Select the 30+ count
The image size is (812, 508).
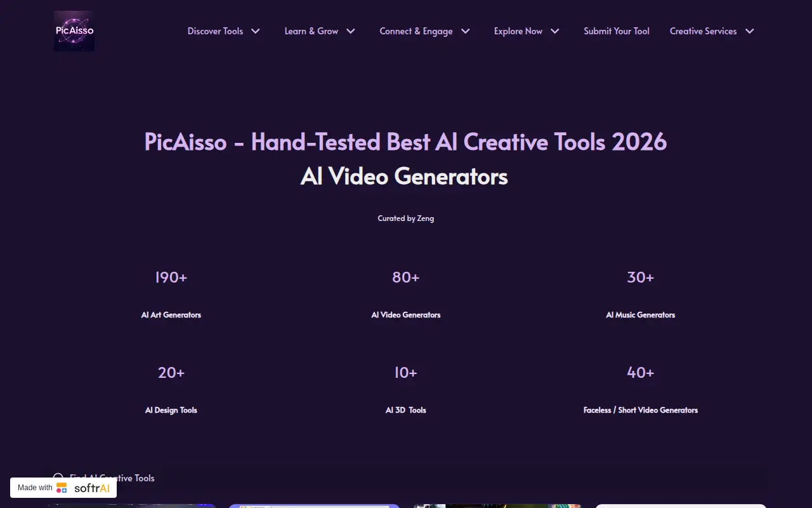click(641, 277)
